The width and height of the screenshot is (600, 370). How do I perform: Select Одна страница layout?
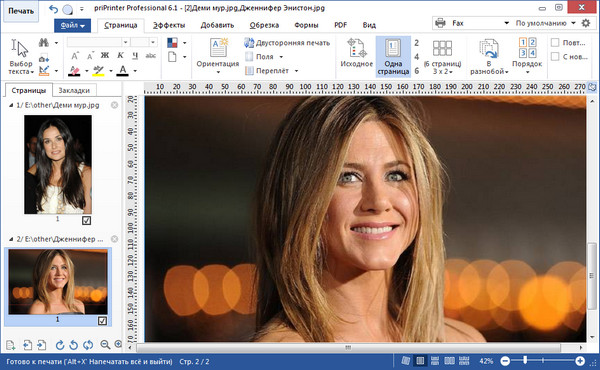pos(393,57)
